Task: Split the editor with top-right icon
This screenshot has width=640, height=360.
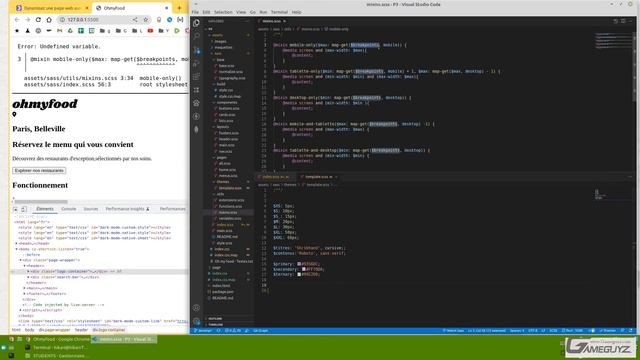Action: (x=623, y=21)
